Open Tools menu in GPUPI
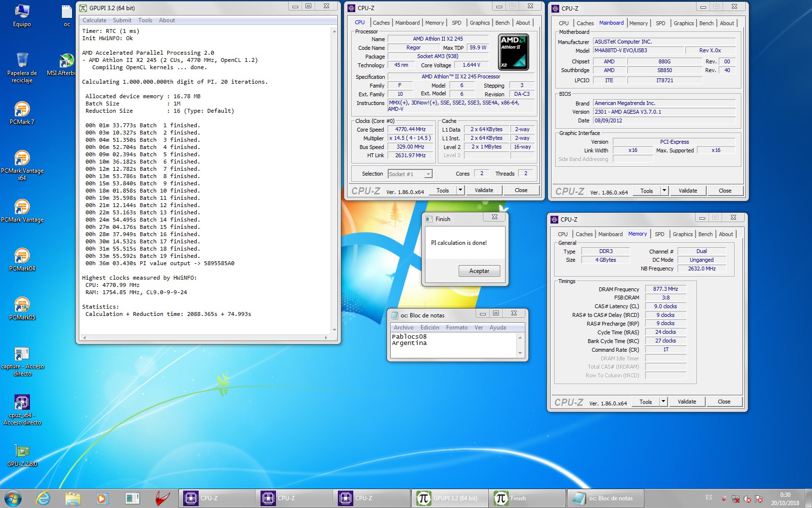The height and width of the screenshot is (508, 812). click(x=145, y=20)
